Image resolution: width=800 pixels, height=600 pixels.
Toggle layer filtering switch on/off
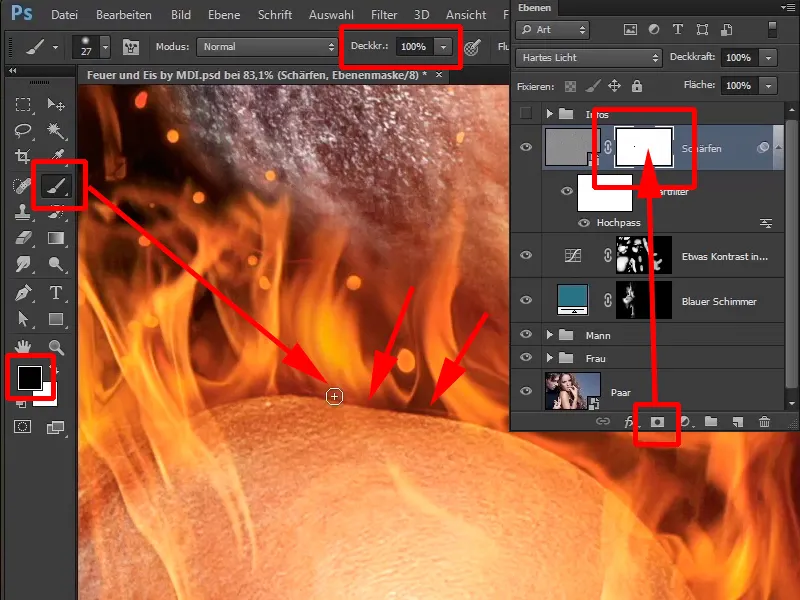coord(772,30)
